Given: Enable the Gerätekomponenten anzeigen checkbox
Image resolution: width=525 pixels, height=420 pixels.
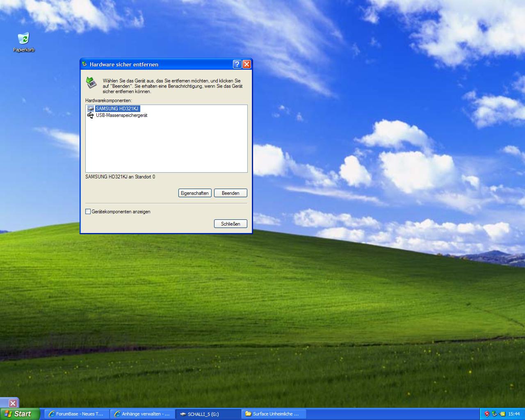Looking at the screenshot, I should (88, 212).
